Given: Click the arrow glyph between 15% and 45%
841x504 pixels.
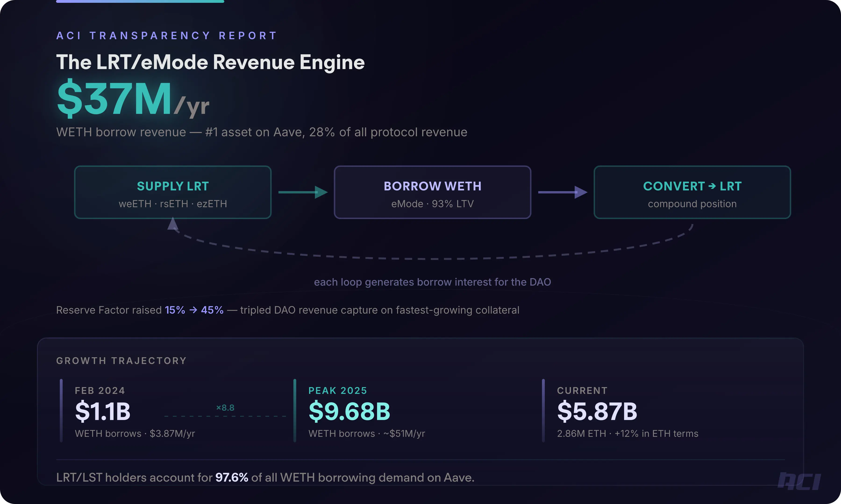Looking at the screenshot, I should click(194, 310).
